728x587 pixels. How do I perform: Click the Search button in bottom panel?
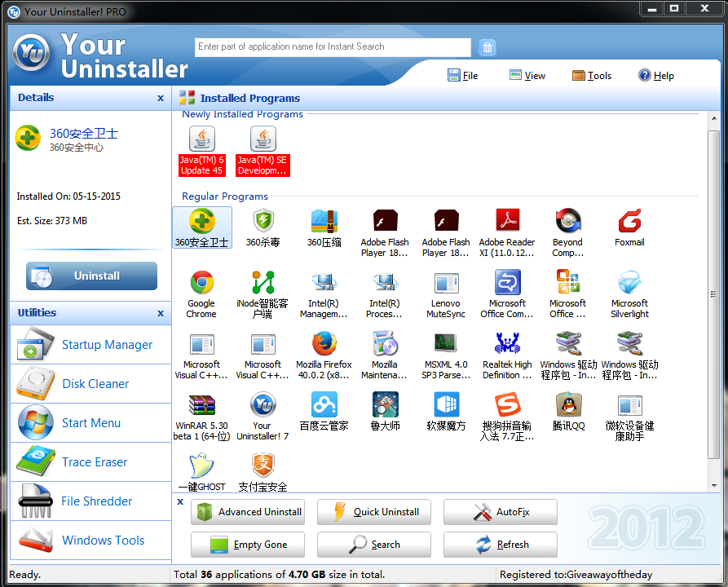pyautogui.click(x=374, y=545)
